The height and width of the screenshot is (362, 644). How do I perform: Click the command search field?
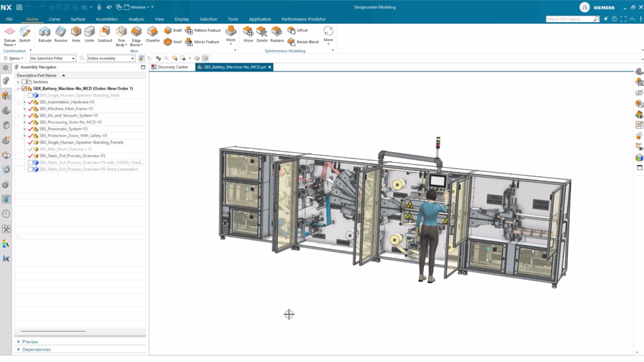click(x=569, y=19)
